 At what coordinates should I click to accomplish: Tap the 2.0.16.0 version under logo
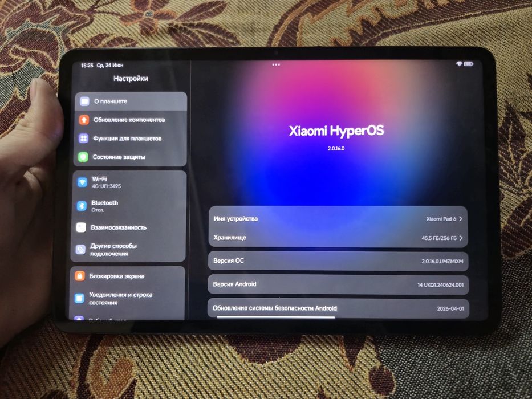click(x=336, y=149)
